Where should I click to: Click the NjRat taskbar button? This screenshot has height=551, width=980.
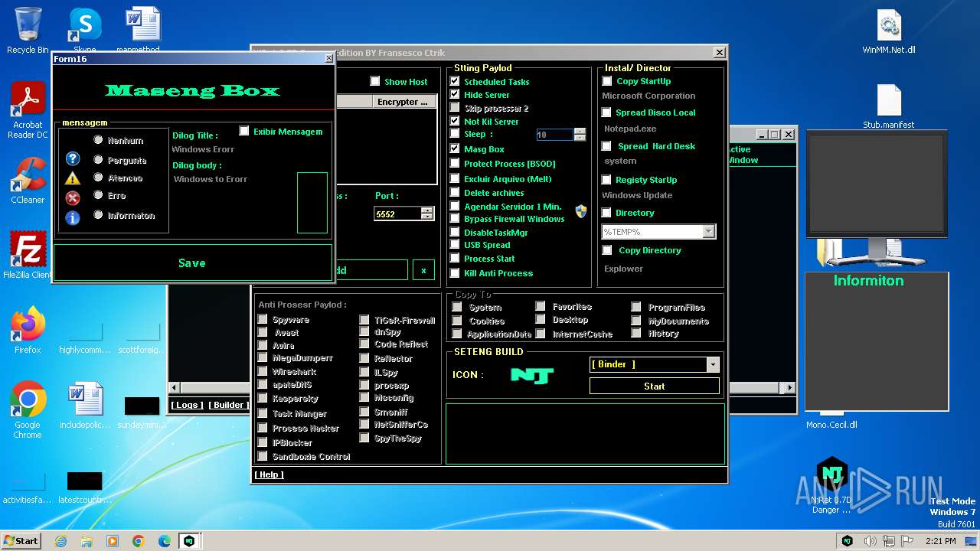tap(189, 541)
